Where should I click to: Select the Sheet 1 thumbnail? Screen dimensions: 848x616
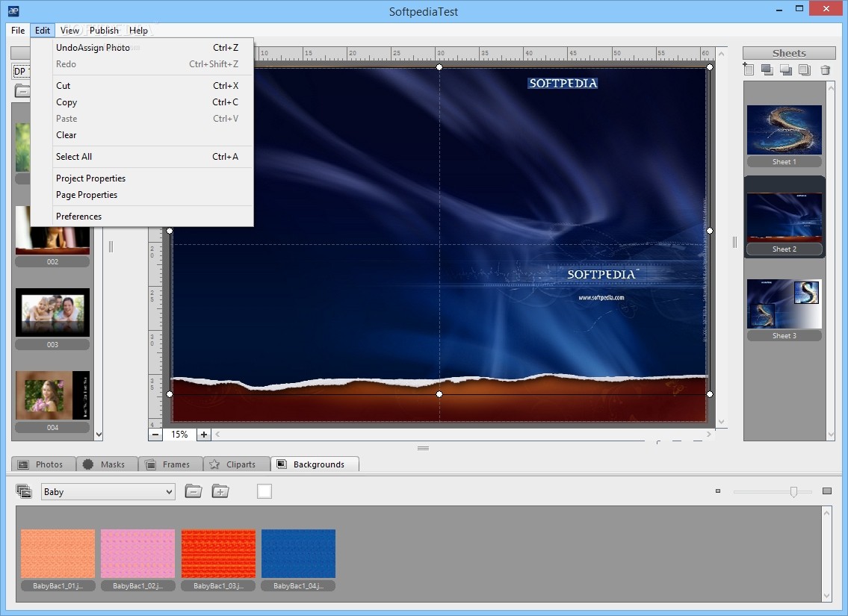coord(784,130)
